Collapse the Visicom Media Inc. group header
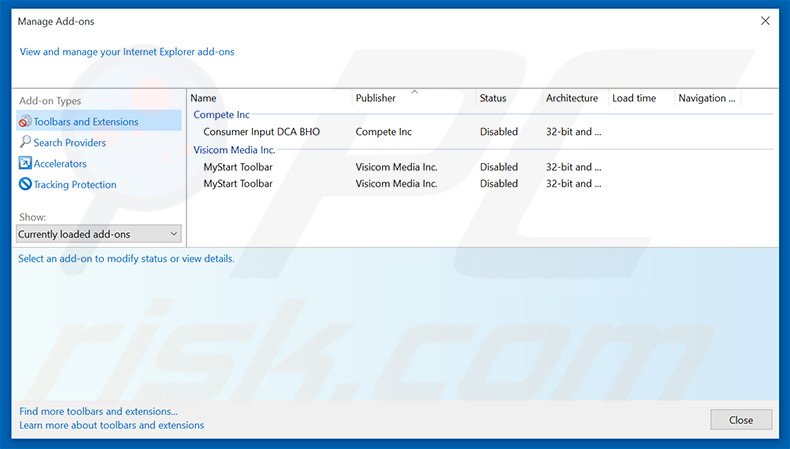The width and height of the screenshot is (790, 449). [x=234, y=150]
